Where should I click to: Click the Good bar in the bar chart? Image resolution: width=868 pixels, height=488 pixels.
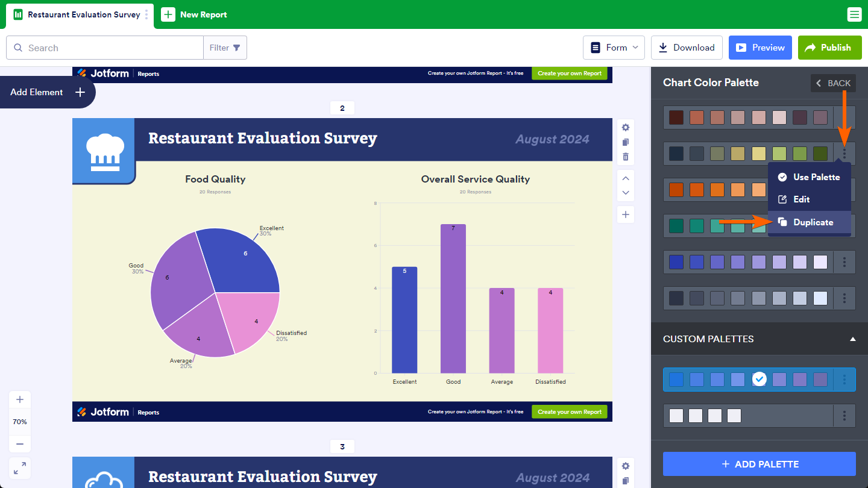453,299
